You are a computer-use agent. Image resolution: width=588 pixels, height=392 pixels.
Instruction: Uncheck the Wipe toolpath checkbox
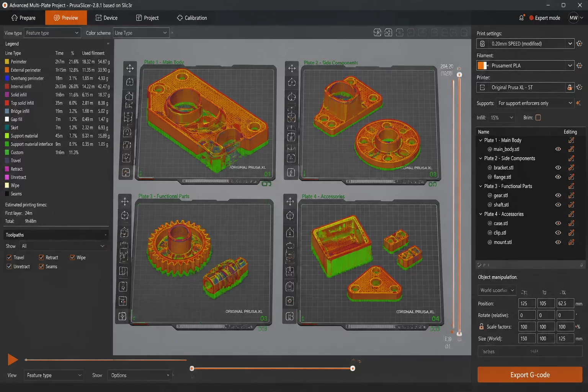72,258
